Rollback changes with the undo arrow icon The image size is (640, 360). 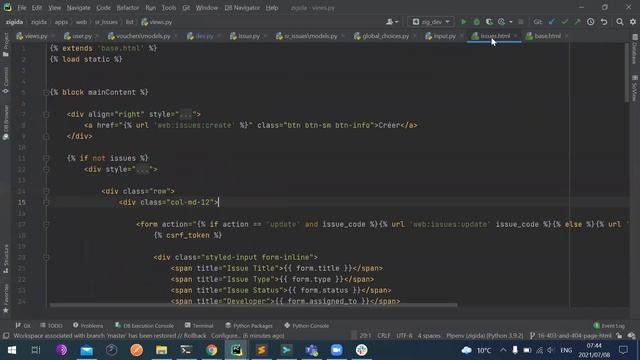click(x=604, y=22)
